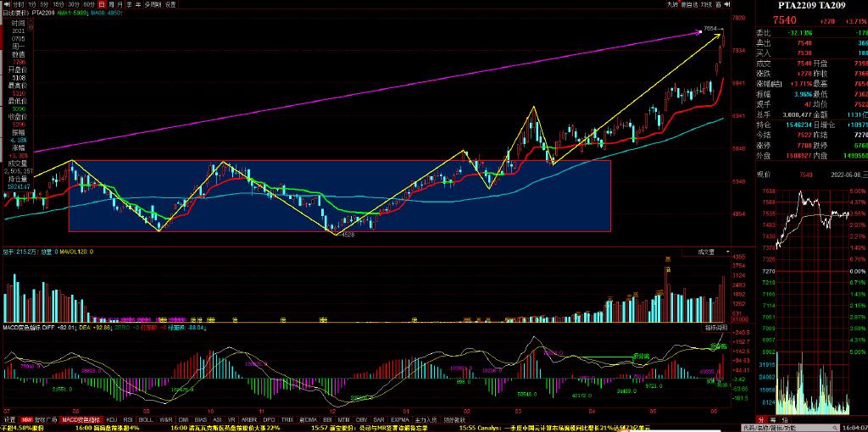The width and height of the screenshot is (868, 432).
Task: Click the 九转 indicator button
Action: tap(672, 4)
